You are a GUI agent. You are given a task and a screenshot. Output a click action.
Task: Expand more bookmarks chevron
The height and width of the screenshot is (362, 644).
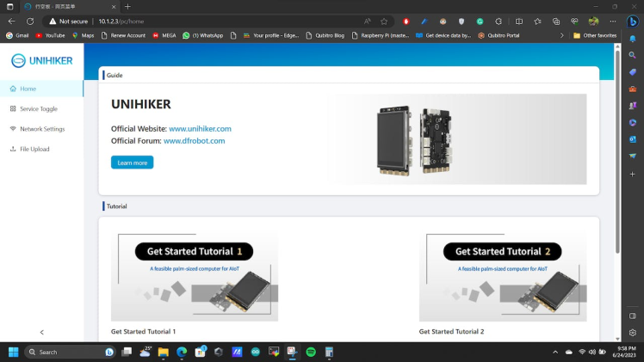562,35
